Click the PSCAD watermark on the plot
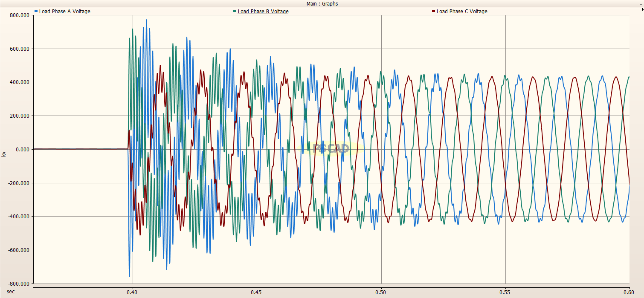The width and height of the screenshot is (644, 298). [331, 148]
